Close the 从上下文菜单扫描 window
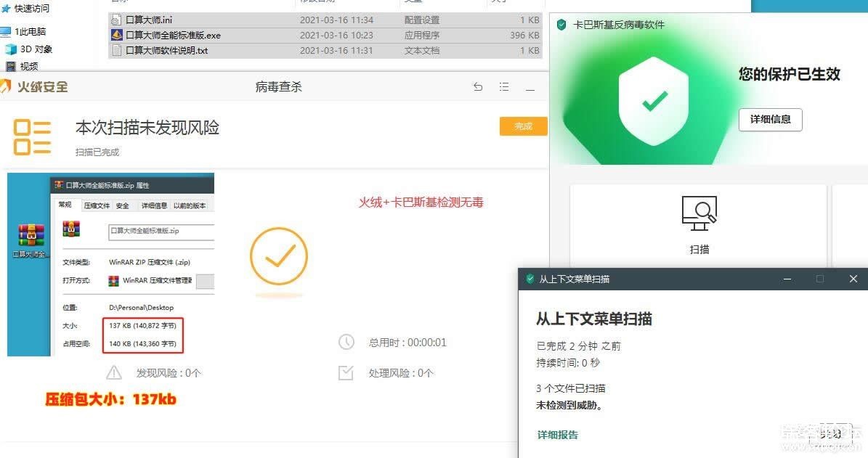 (853, 279)
